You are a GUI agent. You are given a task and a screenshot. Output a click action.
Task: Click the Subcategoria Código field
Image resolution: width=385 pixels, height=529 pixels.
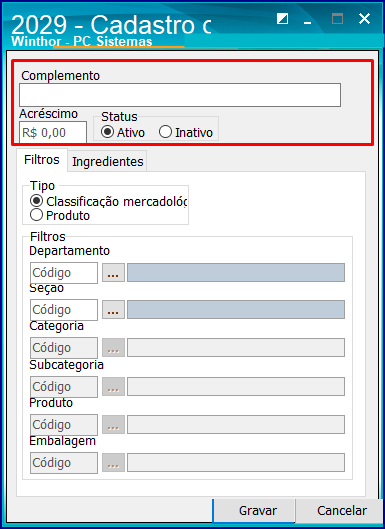click(64, 387)
